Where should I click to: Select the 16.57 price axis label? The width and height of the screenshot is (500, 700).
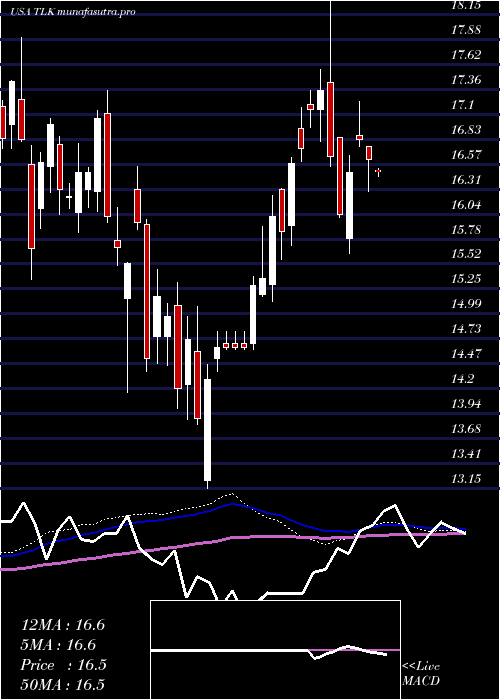[x=466, y=155]
